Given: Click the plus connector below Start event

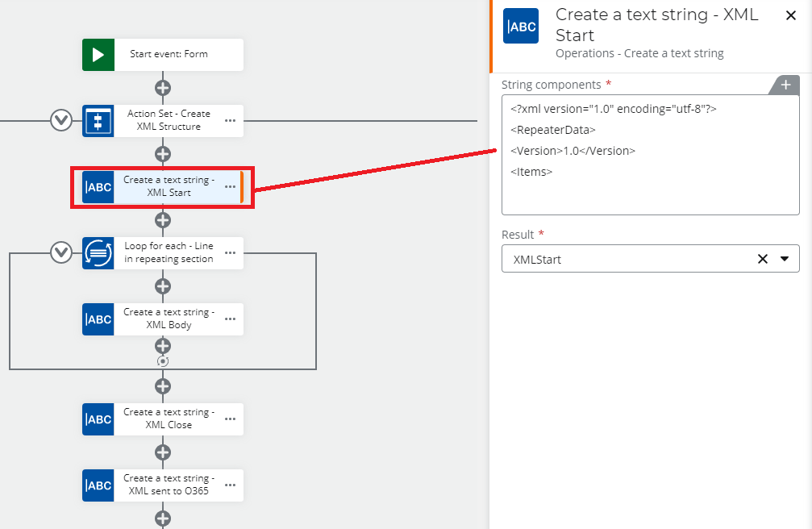Looking at the screenshot, I should coord(163,88).
